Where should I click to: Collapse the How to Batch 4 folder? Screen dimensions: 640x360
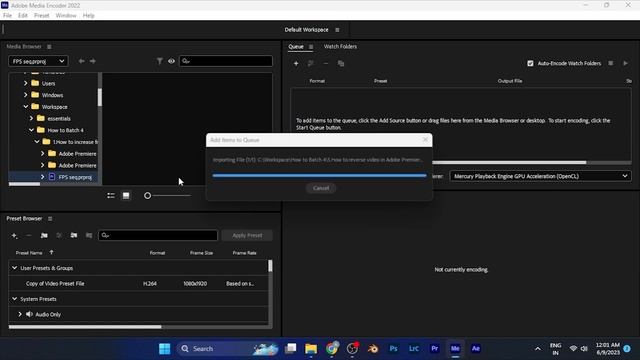(31, 130)
